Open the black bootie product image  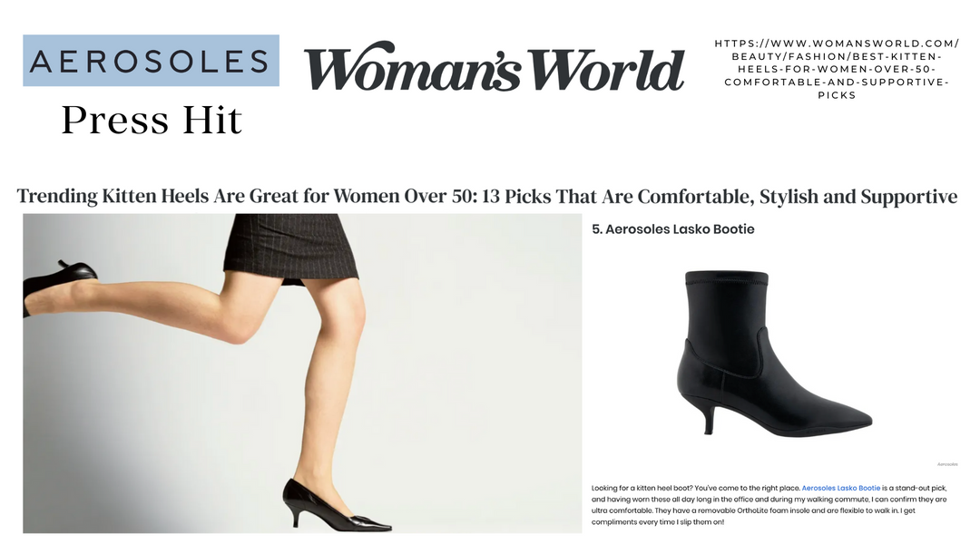coord(774,353)
